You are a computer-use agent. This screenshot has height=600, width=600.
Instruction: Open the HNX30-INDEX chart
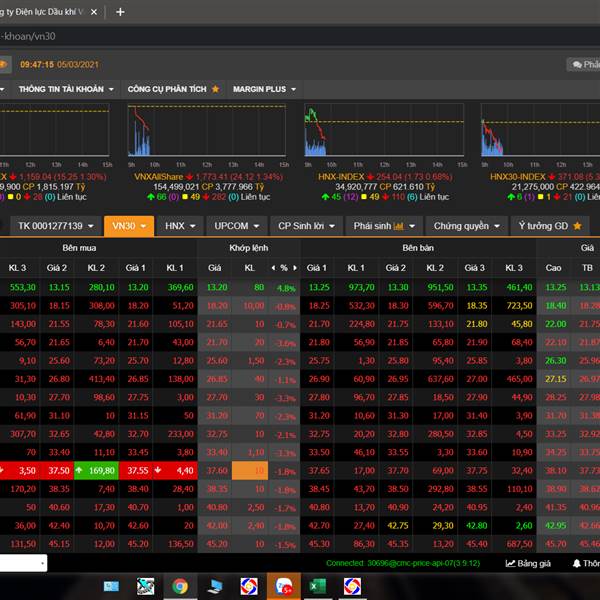[x=540, y=130]
